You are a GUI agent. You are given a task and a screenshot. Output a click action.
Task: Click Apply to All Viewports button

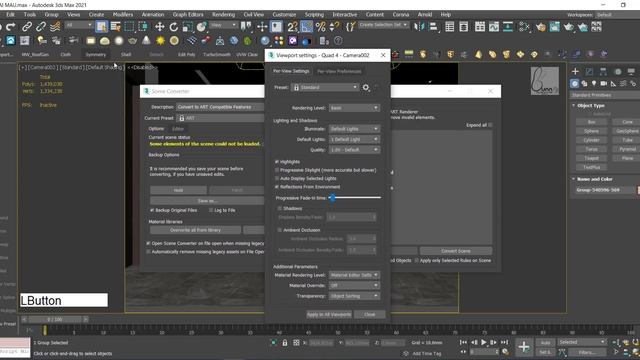pos(329,315)
